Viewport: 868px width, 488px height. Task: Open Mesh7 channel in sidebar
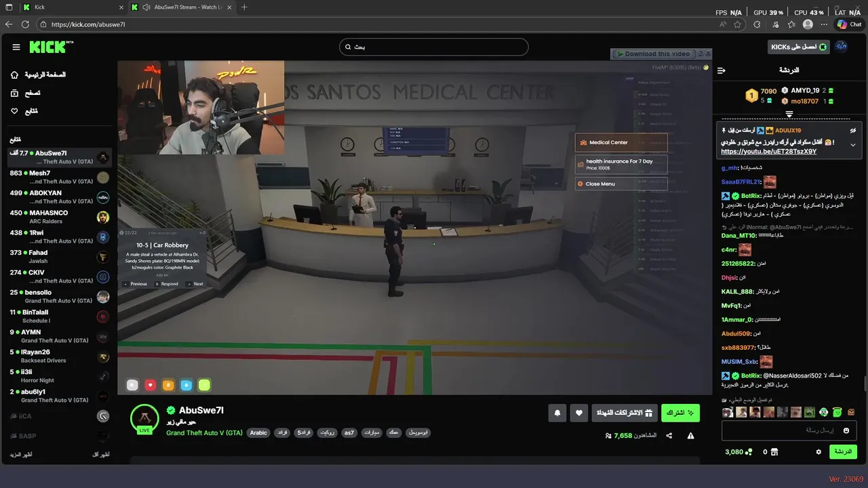(x=59, y=178)
